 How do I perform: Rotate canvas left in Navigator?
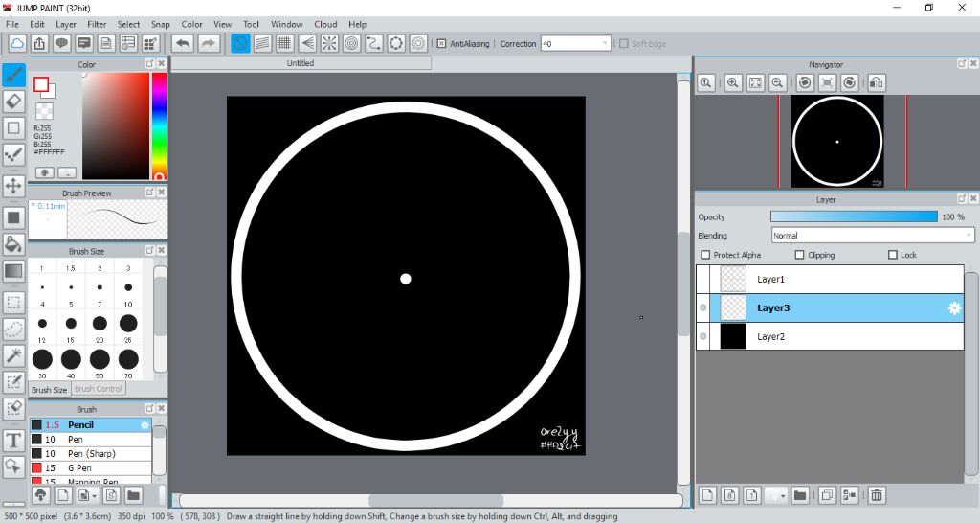pos(805,82)
